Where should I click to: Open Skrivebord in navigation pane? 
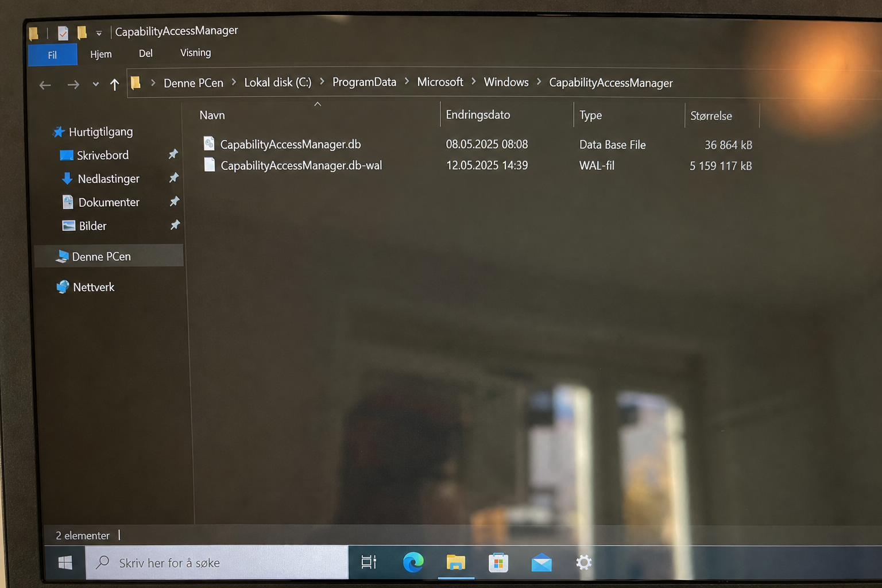coord(103,156)
